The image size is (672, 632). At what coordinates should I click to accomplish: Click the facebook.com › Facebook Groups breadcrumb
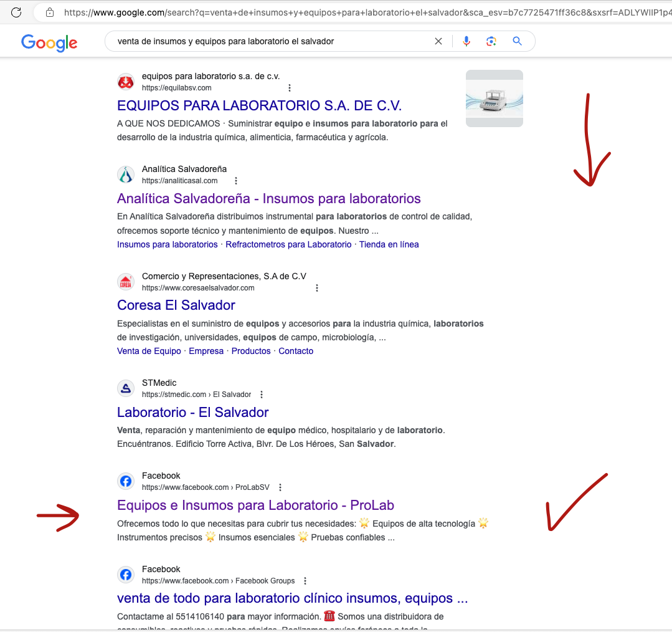[x=218, y=581]
